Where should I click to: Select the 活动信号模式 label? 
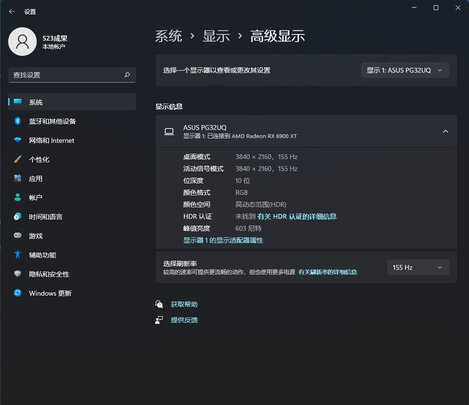coord(203,169)
